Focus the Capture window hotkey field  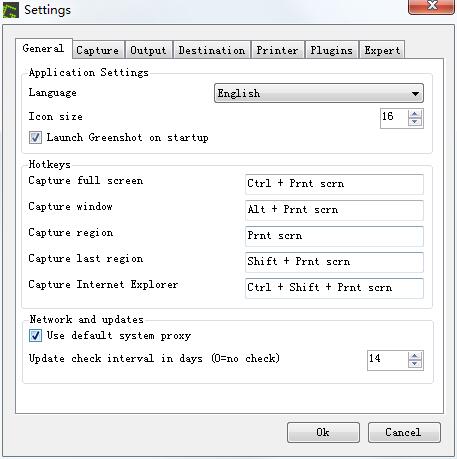tap(334, 210)
